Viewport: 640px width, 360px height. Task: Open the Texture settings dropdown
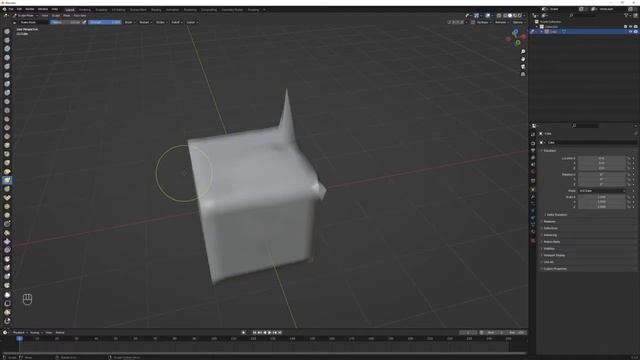click(x=145, y=22)
